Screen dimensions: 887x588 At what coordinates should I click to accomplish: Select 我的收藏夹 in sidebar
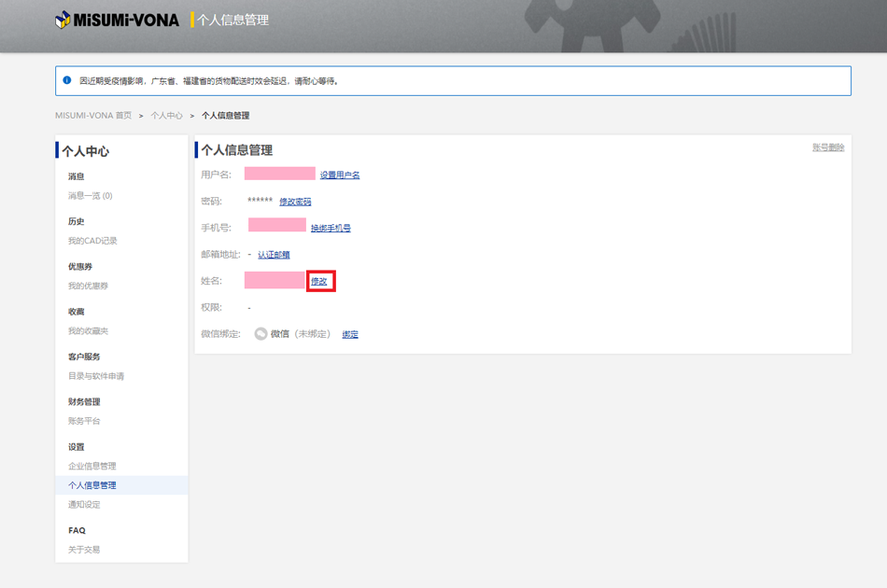[x=88, y=331]
